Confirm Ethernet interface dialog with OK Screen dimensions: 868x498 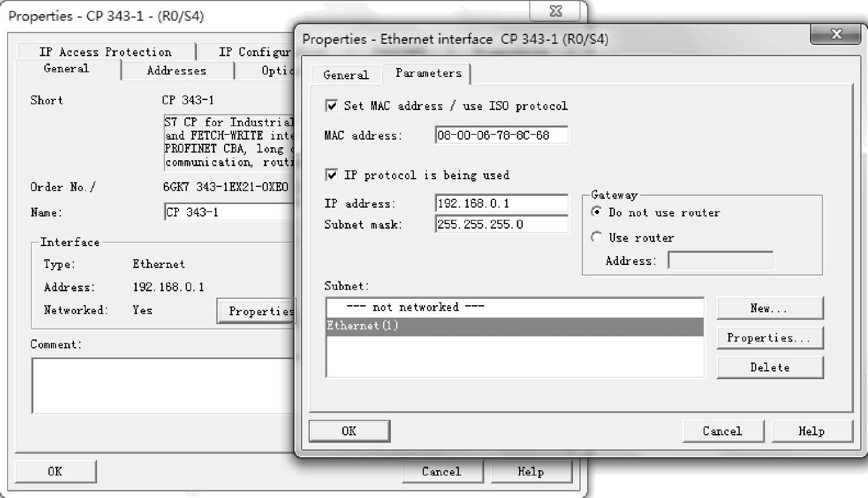tap(349, 431)
